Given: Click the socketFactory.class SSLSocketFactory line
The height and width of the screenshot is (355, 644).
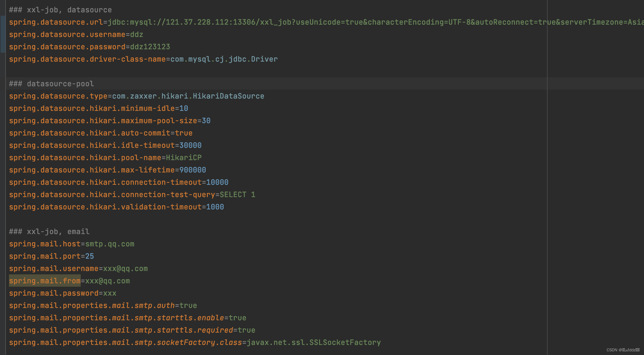Looking at the screenshot, I should tap(195, 343).
